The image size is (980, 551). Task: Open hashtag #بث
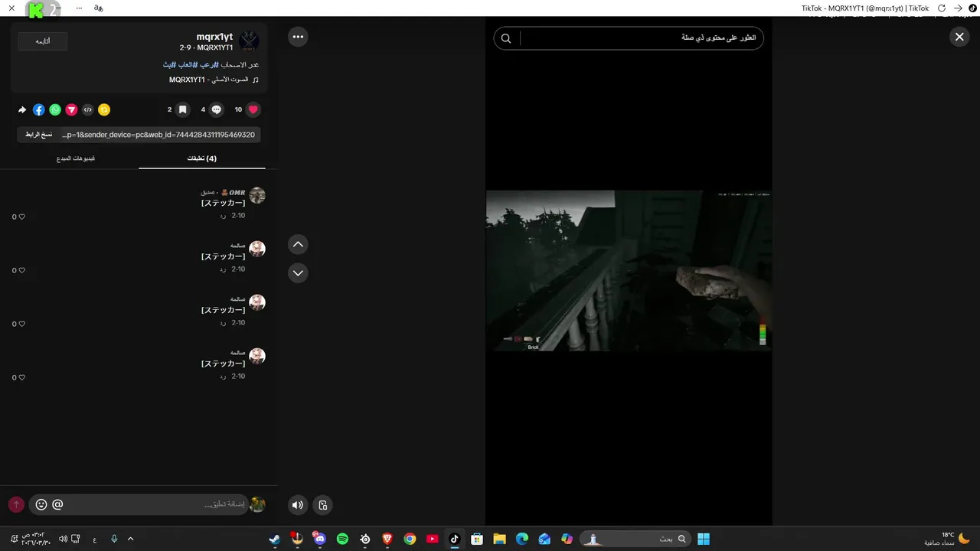tap(169, 65)
